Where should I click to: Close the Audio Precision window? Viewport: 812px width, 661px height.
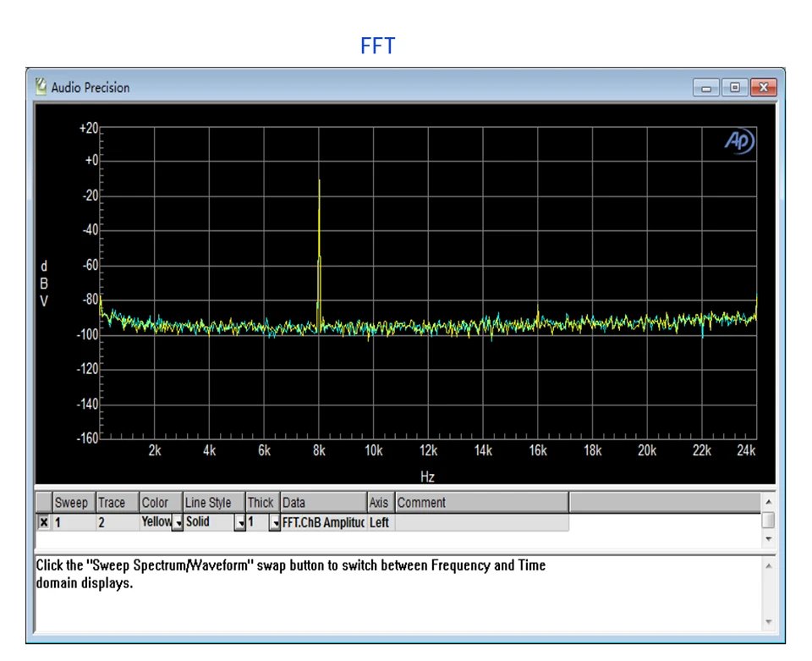coord(763,87)
